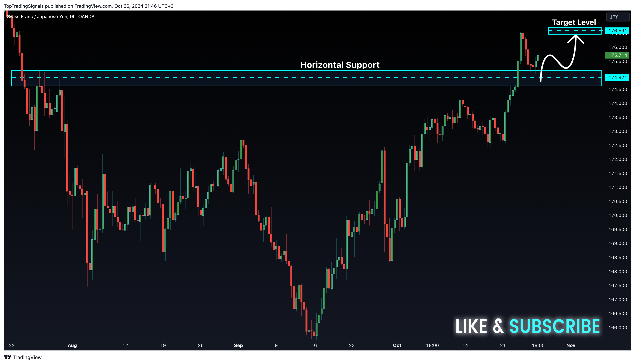Click the 170.000 price axis label
This screenshot has height=364, width=635.
click(617, 215)
